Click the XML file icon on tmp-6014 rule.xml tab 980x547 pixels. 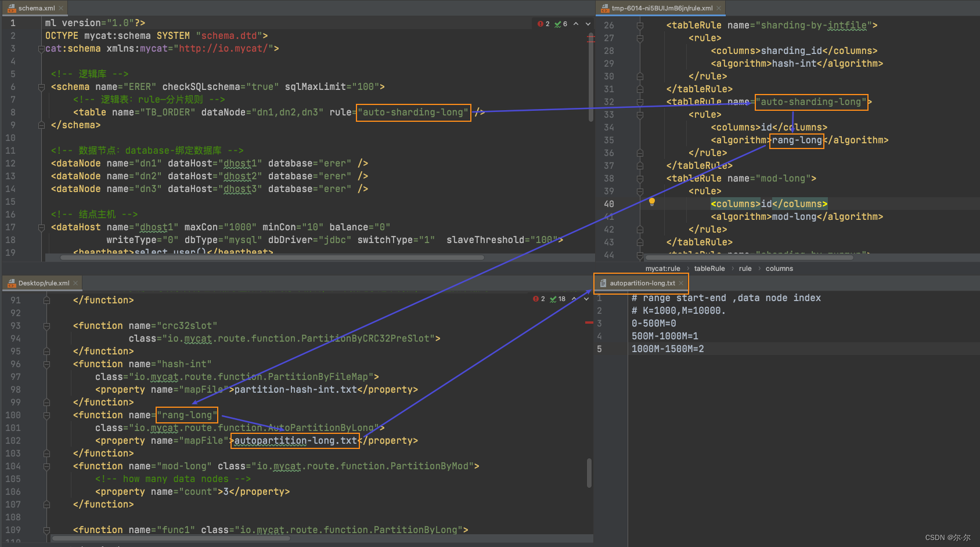tap(605, 8)
